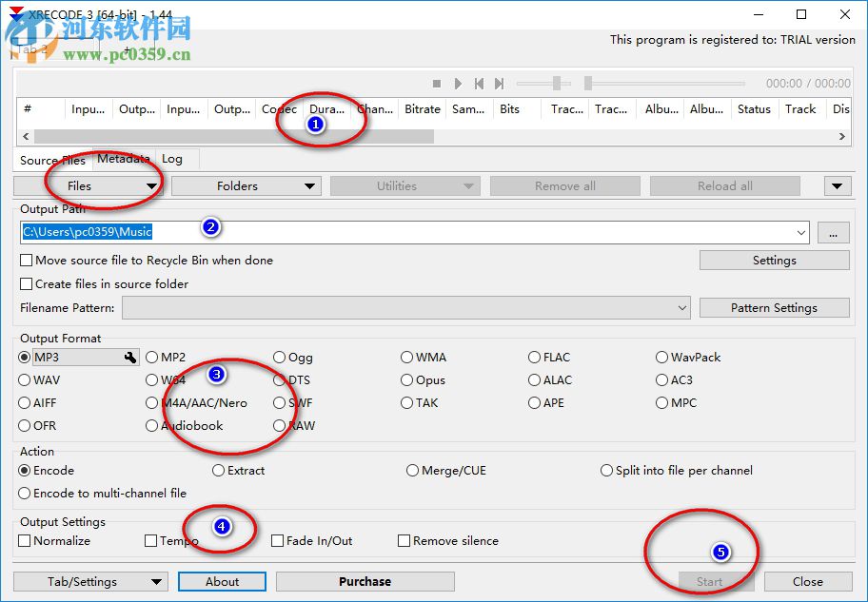Switch to the Metadata tab

124,159
